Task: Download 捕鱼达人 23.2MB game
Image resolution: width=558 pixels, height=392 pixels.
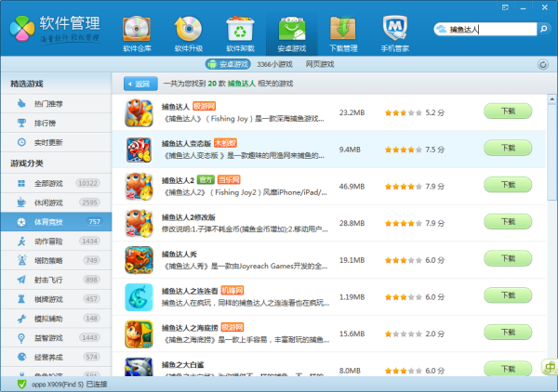Action: coord(508,111)
